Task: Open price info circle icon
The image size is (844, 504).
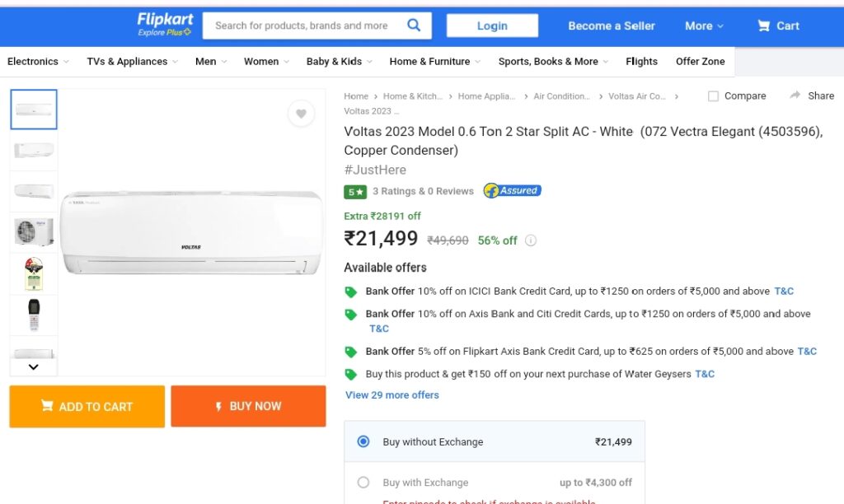Action: (x=531, y=240)
